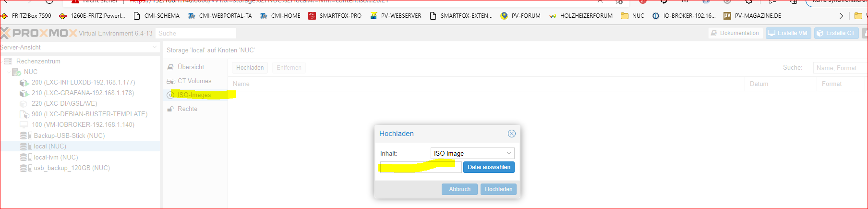Viewport: 868px width, 209px height.
Task: Click the container icon of 200 LXC-INFLUXDB
Action: click(x=24, y=83)
